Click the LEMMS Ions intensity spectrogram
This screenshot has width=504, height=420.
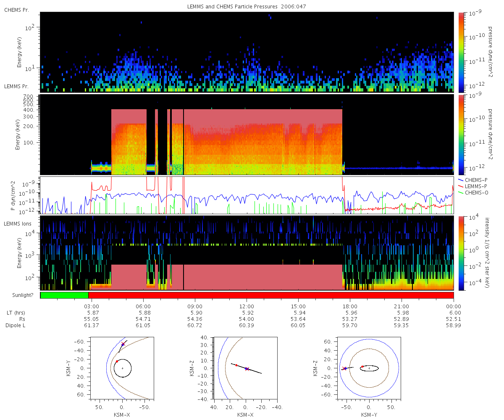point(247,253)
